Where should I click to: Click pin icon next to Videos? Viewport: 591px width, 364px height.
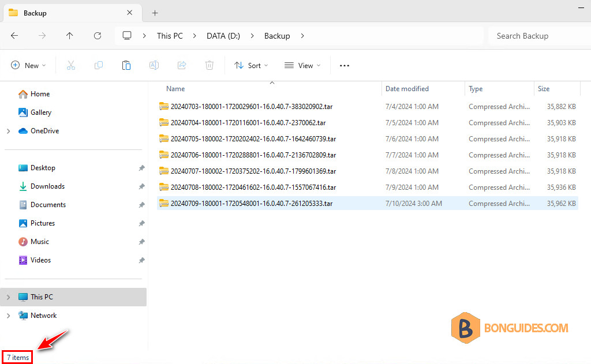click(x=142, y=260)
